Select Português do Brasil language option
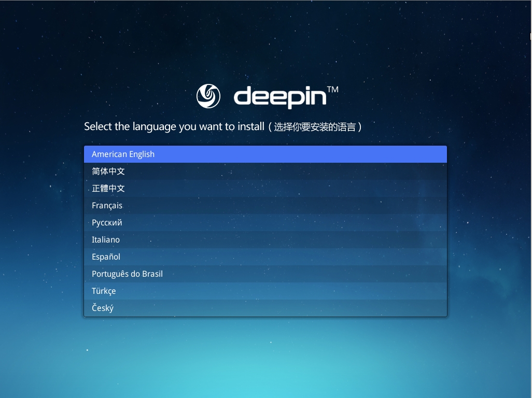 pyautogui.click(x=265, y=274)
